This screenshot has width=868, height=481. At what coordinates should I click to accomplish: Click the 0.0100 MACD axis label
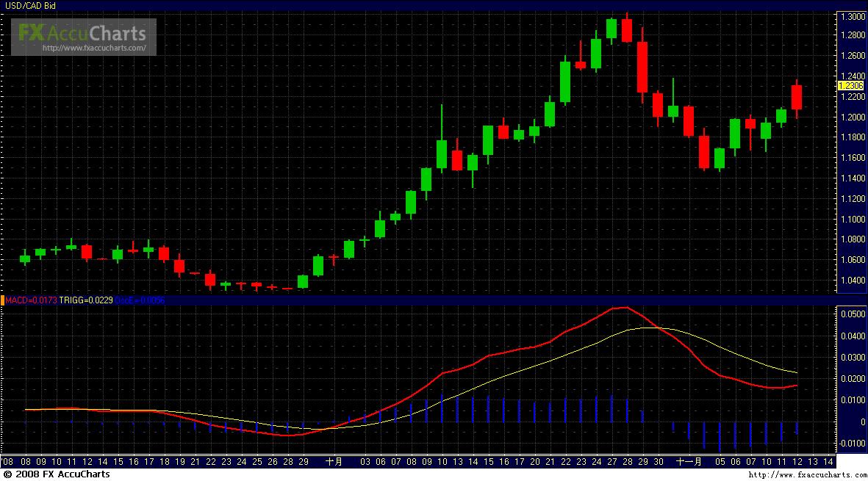tap(853, 400)
